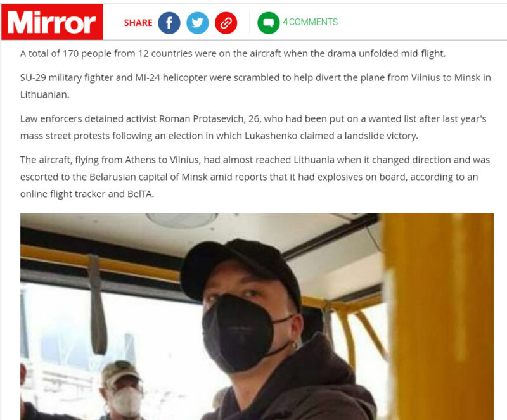The image size is (507, 420).
Task: Click paragraph starting 'The aircraft, flying from Athens'
Action: tap(255, 177)
